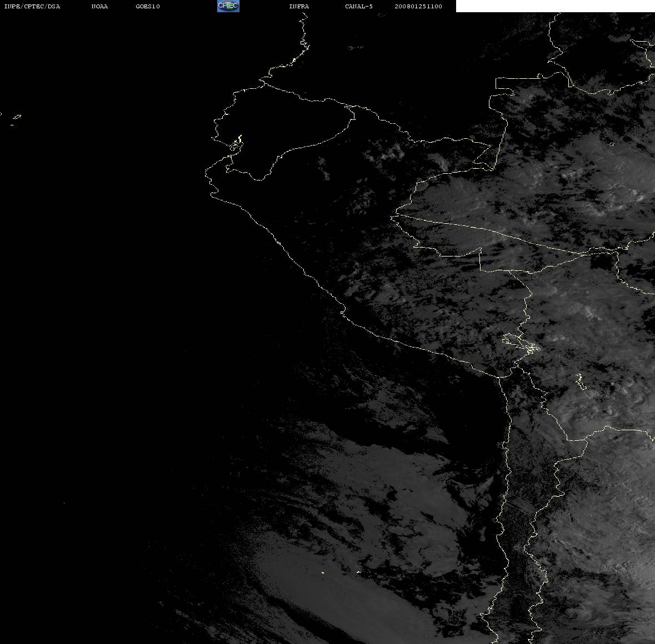
Task: Select the INPE/CPTEC/DSA header text
Action: click(32, 6)
